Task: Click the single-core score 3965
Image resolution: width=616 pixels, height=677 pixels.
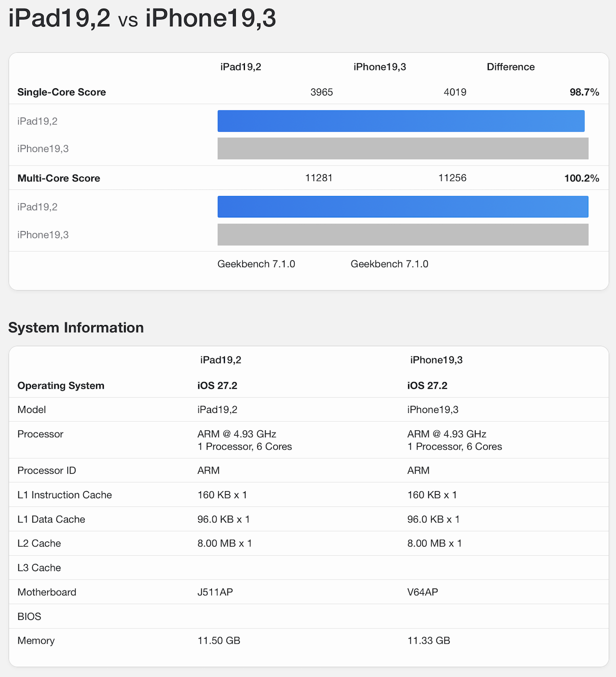Action: [322, 92]
